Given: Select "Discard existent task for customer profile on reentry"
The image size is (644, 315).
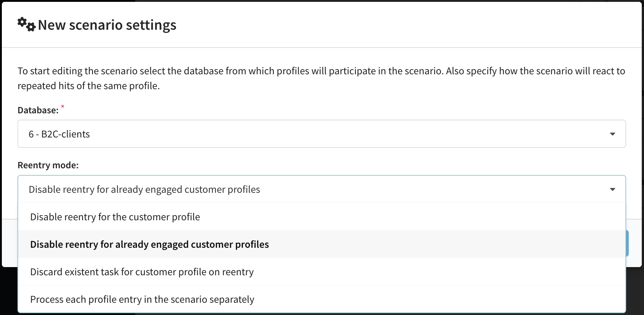Looking at the screenshot, I should (x=322, y=272).
